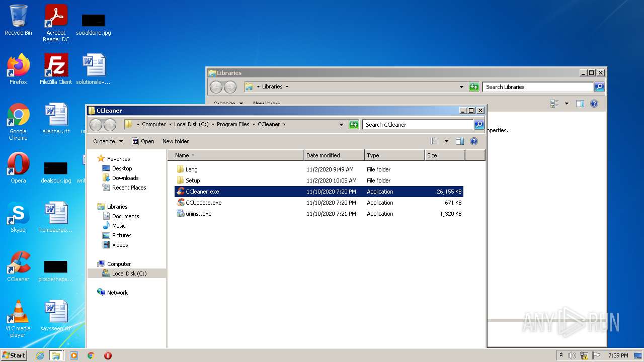The height and width of the screenshot is (362, 644).
Task: Select saysseen.rtf document on desktop
Action: pos(56,316)
